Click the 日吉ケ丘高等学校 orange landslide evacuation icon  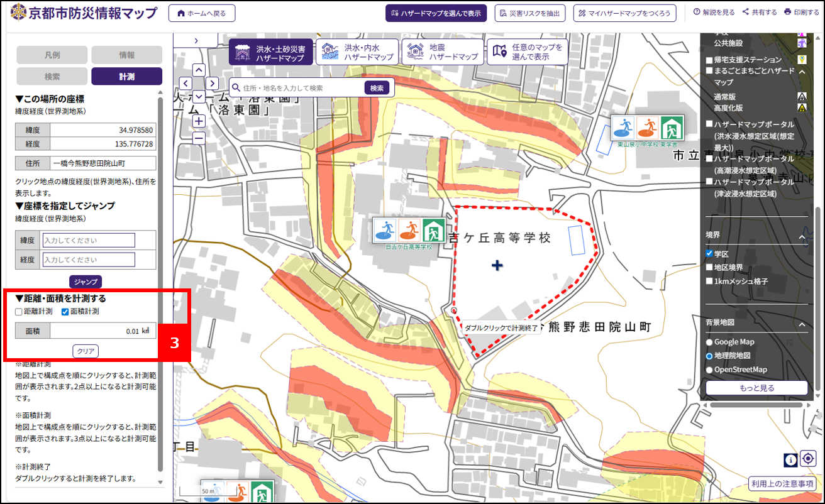(409, 229)
